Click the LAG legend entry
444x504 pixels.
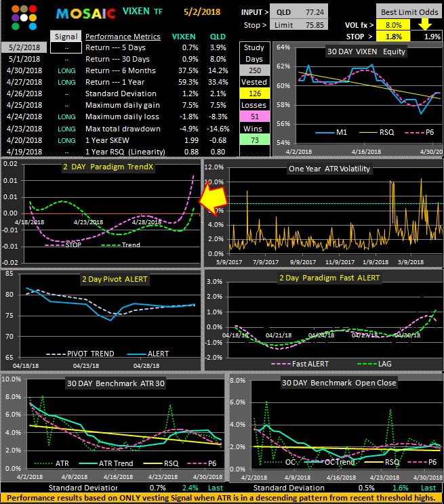[x=374, y=364]
